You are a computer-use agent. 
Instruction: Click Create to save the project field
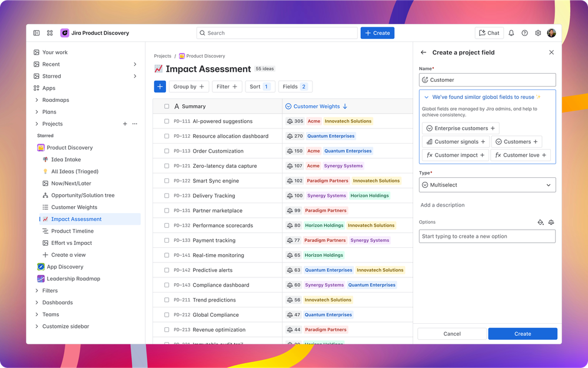click(x=523, y=334)
